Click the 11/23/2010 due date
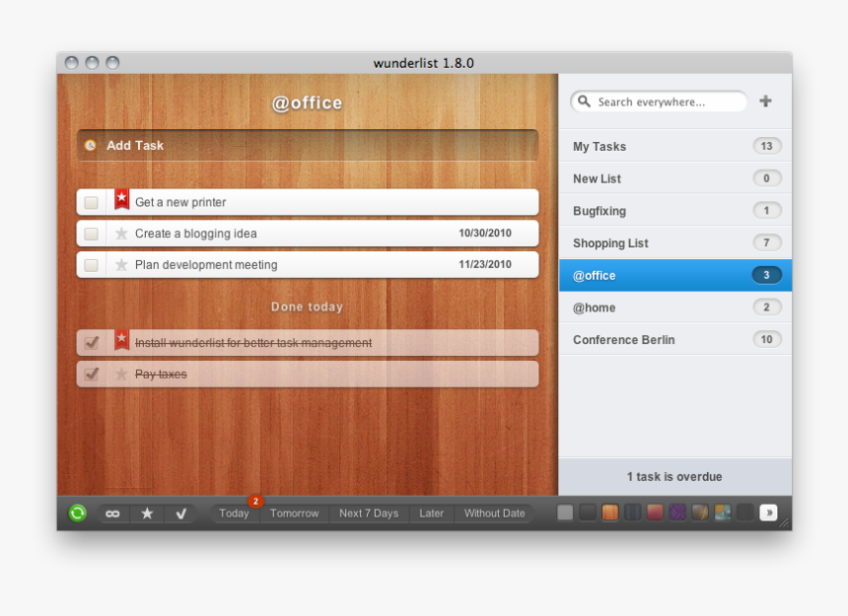 pyautogui.click(x=485, y=264)
